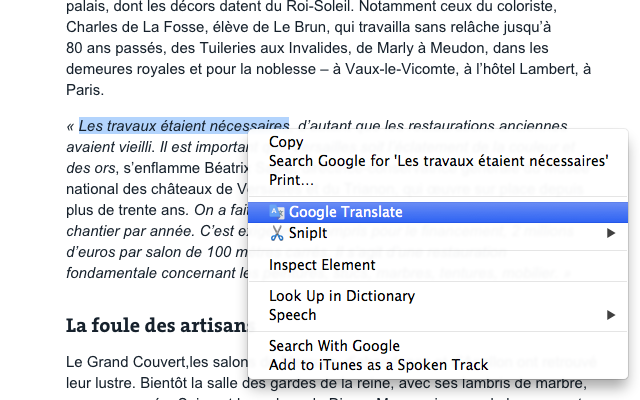This screenshot has width=640, height=400.
Task: Choose Add to iTunes as a Spoken Track
Action: [x=378, y=365]
